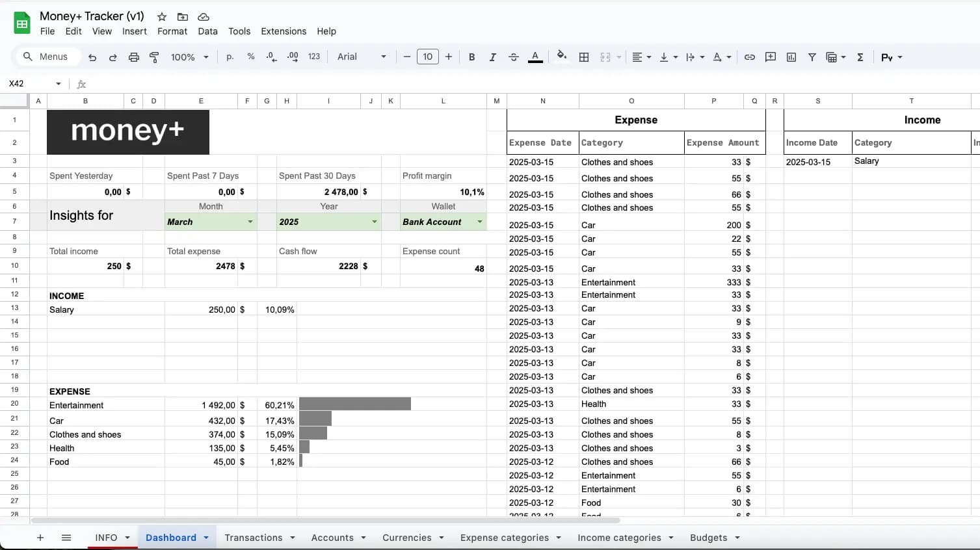Toggle italic formatting
Image resolution: width=980 pixels, height=550 pixels.
click(492, 57)
